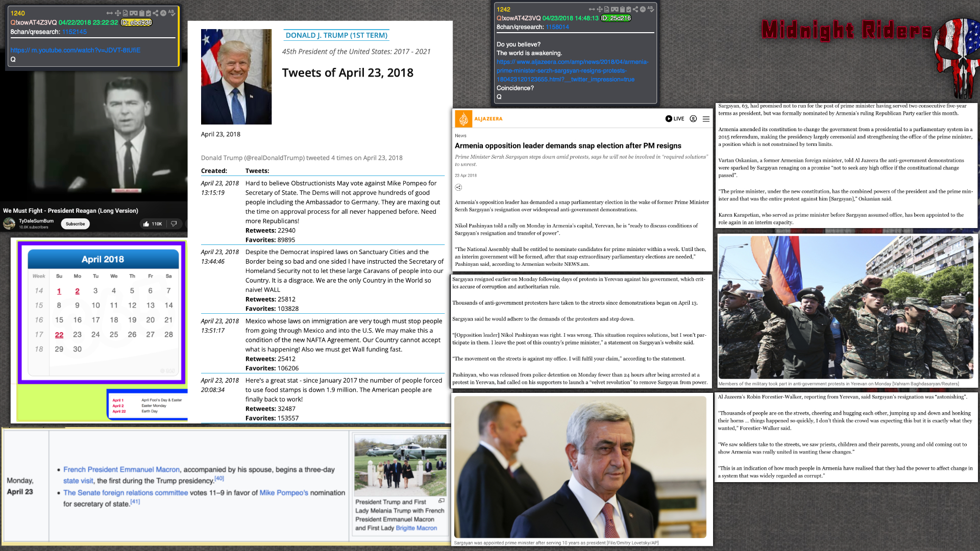Viewport: 980px width, 551px height.
Task: Click the horizontal resize arrows icon in post 1240
Action: pyautogui.click(x=110, y=13)
